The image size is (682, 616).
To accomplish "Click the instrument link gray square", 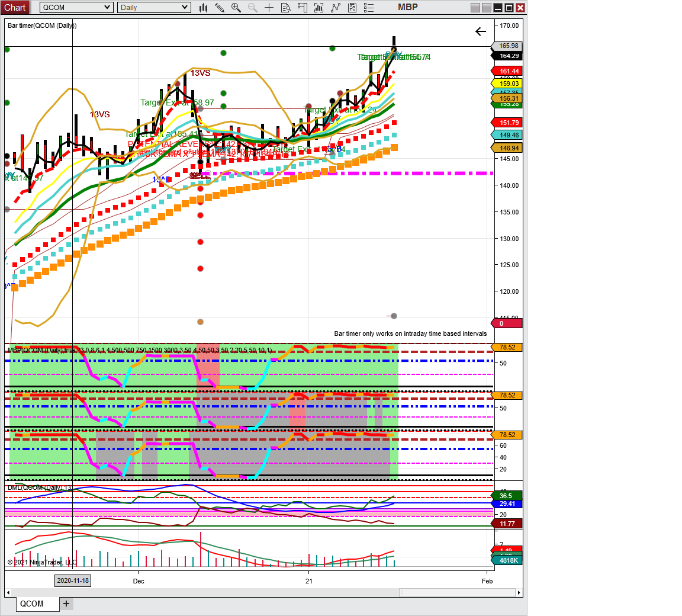I will [475, 7].
